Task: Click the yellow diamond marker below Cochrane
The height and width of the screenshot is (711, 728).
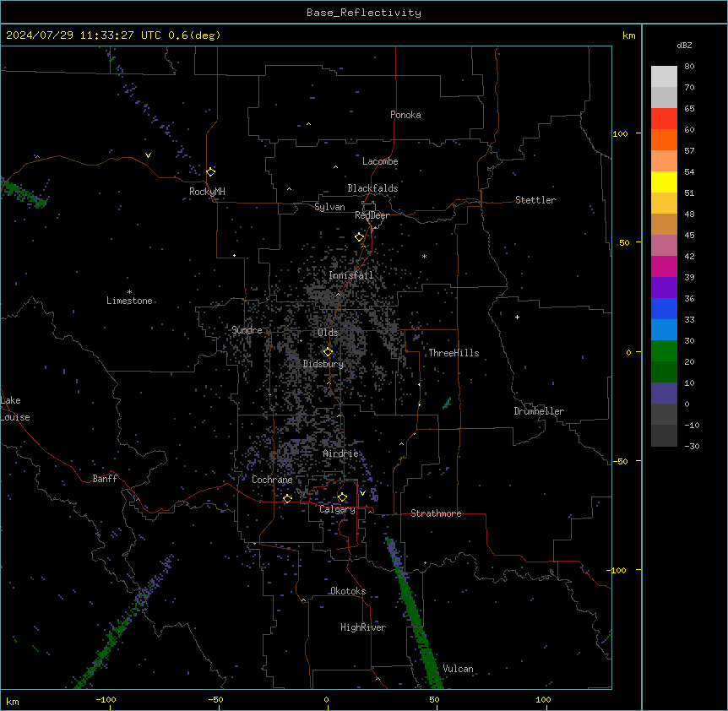Action: pos(287,498)
